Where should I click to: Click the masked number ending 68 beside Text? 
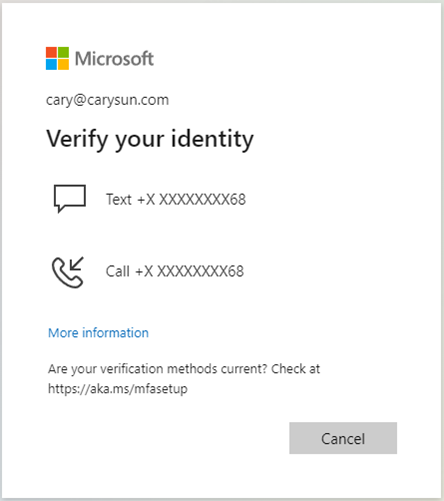pyautogui.click(x=191, y=199)
